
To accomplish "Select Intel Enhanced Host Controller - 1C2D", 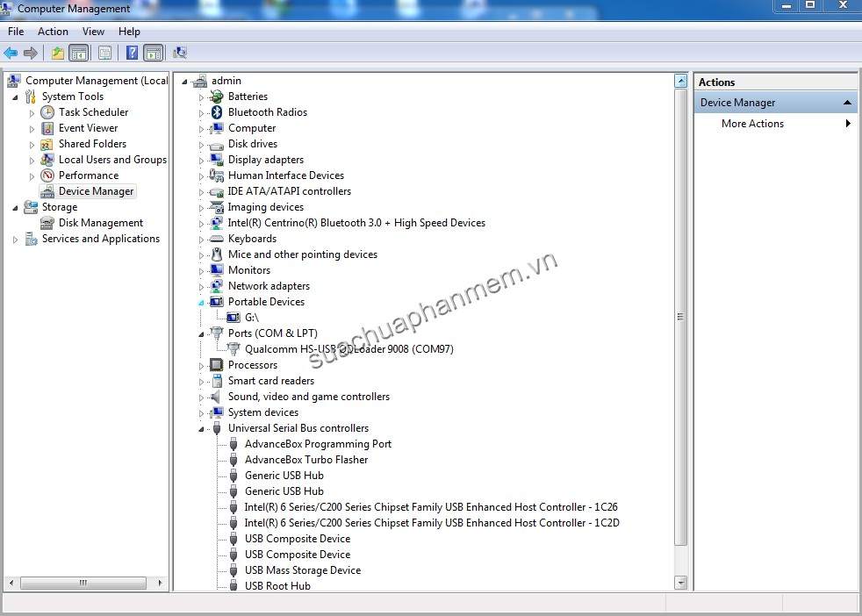I will point(432,523).
